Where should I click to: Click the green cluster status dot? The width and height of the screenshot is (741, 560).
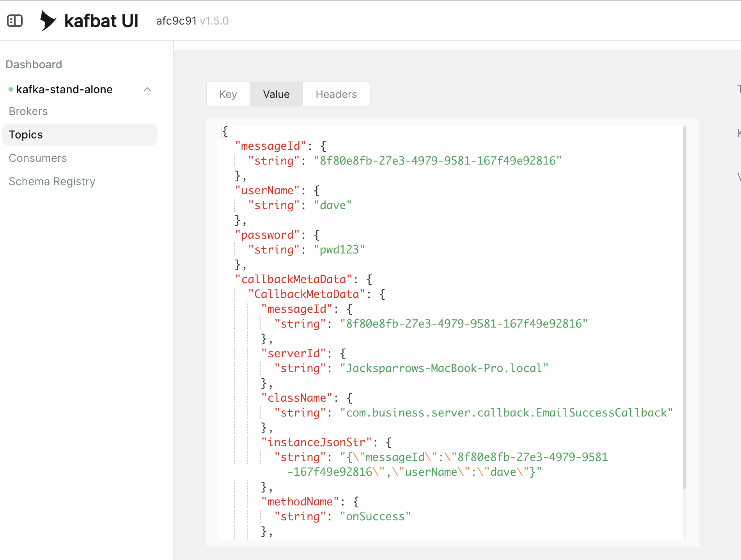[x=11, y=89]
